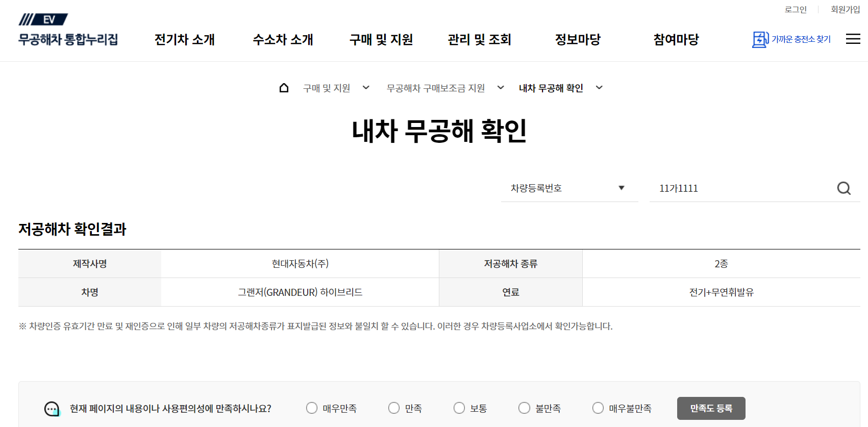Select the 보통 radio button
Viewport: 868px width, 427px height.
pyautogui.click(x=459, y=408)
